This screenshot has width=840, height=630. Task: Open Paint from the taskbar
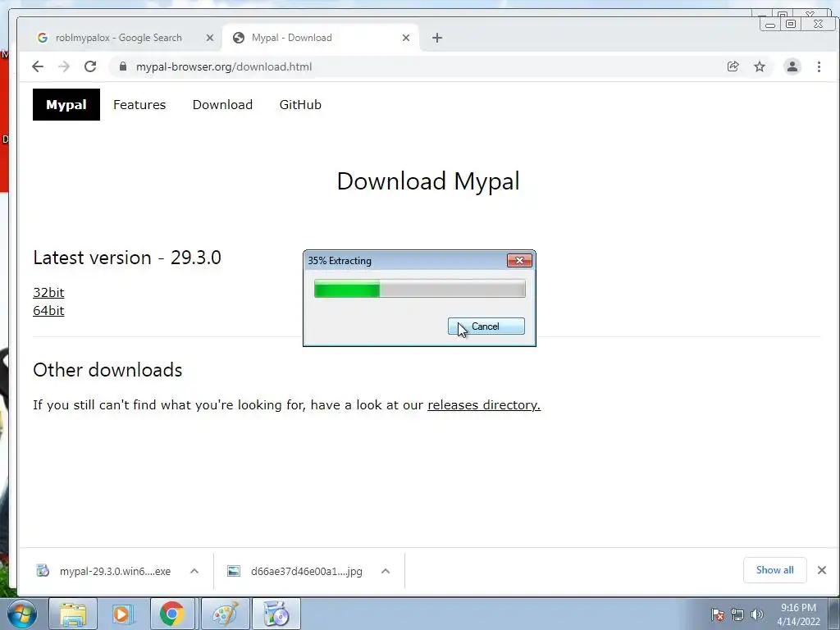(225, 614)
